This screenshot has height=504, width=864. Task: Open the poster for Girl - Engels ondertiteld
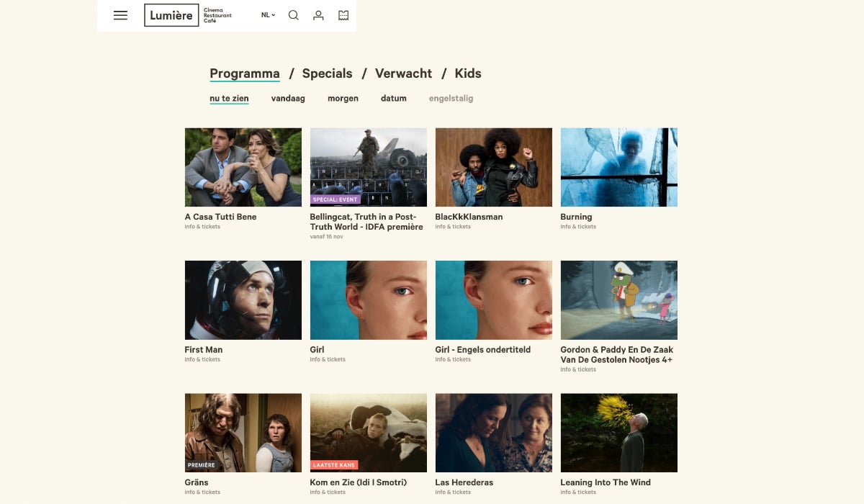[494, 300]
